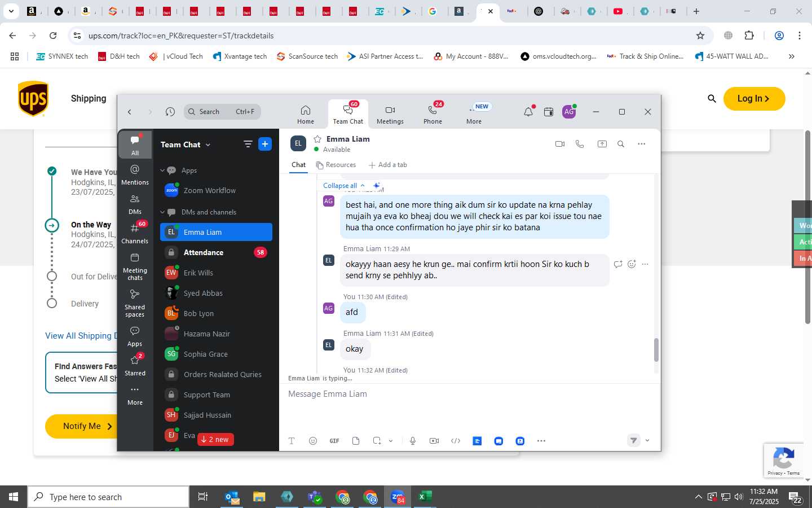812x508 pixels.
Task: Click UPS Log In button
Action: click(754, 98)
